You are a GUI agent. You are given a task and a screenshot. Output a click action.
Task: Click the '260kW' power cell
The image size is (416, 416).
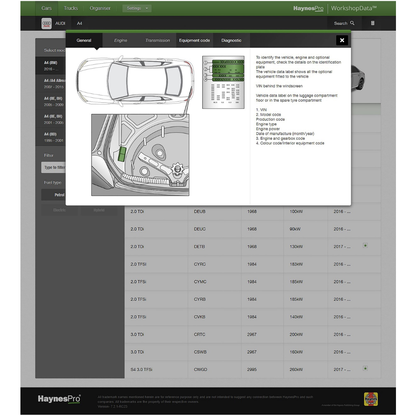click(x=296, y=369)
